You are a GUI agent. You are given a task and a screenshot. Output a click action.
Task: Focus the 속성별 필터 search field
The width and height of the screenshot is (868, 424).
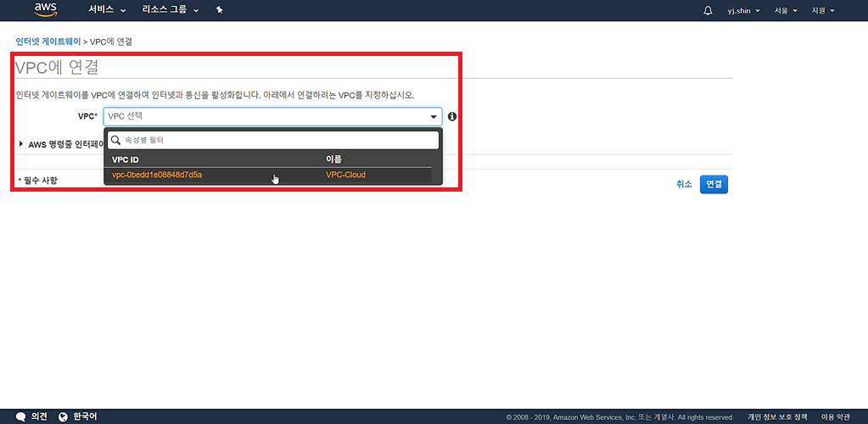click(273, 141)
